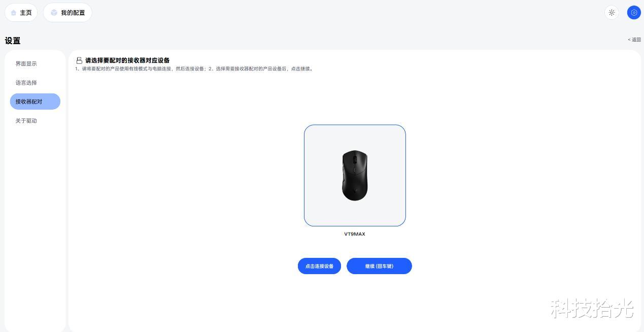Viewport: 644px width, 332px height.
Task: Click the 返回 back link
Action: coord(634,40)
